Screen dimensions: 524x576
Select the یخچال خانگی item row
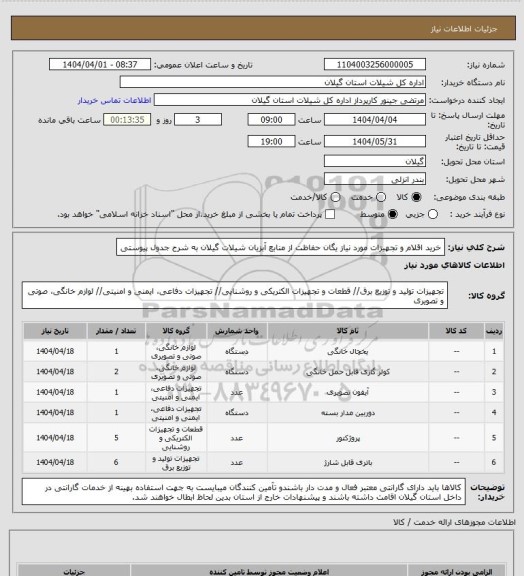pyautogui.click(x=263, y=352)
